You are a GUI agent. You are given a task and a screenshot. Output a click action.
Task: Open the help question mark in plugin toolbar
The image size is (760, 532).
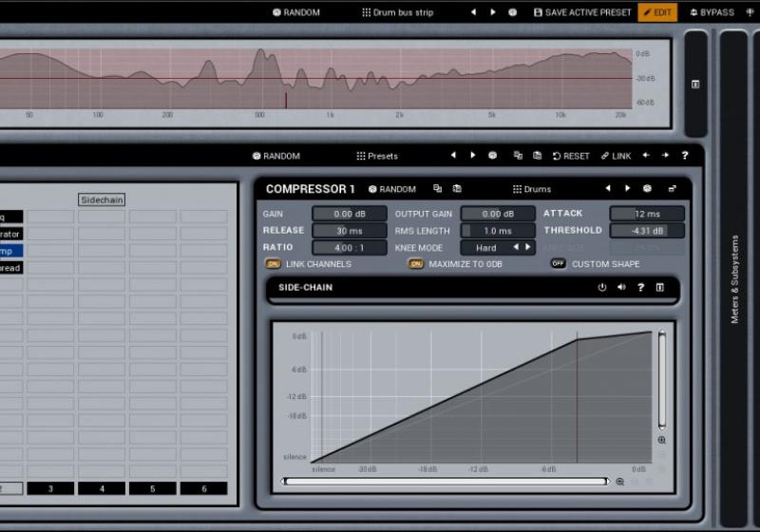tap(684, 156)
